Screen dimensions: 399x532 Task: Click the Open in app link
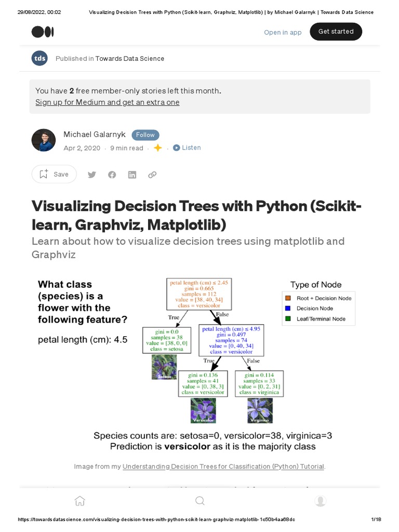283,32
